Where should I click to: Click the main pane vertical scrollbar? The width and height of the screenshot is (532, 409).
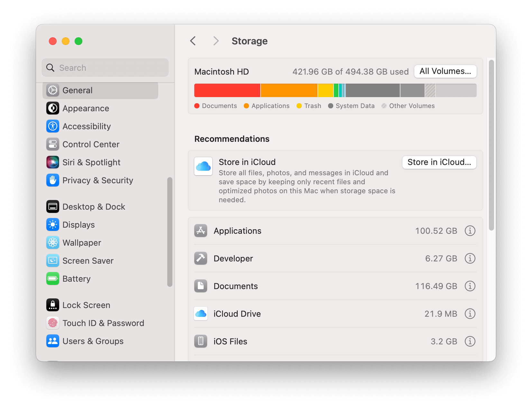(x=491, y=145)
